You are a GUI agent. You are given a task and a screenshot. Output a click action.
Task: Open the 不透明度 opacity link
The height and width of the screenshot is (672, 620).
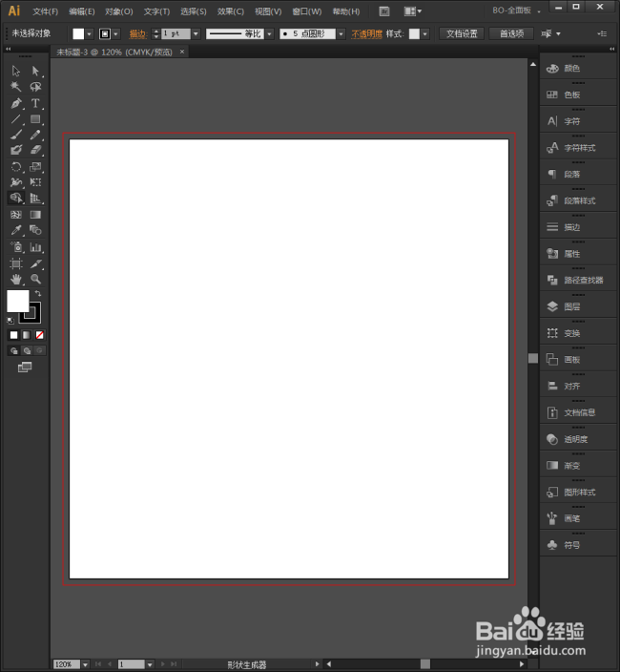(x=366, y=33)
